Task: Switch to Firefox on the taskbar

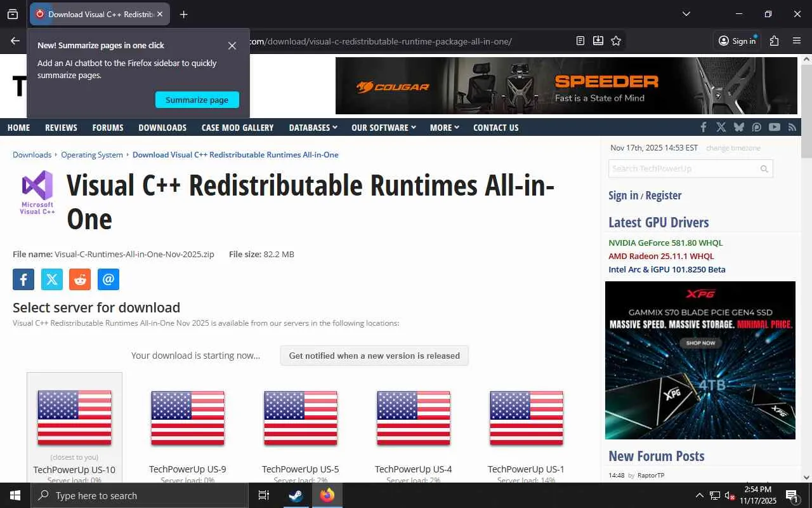Action: (327, 495)
